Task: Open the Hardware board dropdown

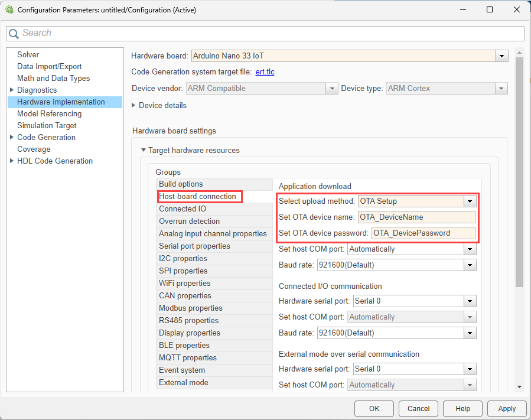Action: point(501,56)
